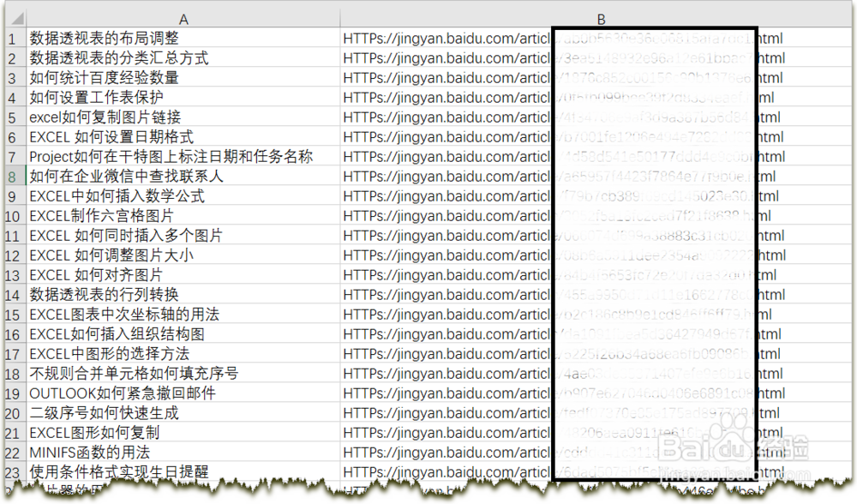Click cell with EXCEL图形如何复制
857x504 pixels.
pyautogui.click(x=183, y=432)
